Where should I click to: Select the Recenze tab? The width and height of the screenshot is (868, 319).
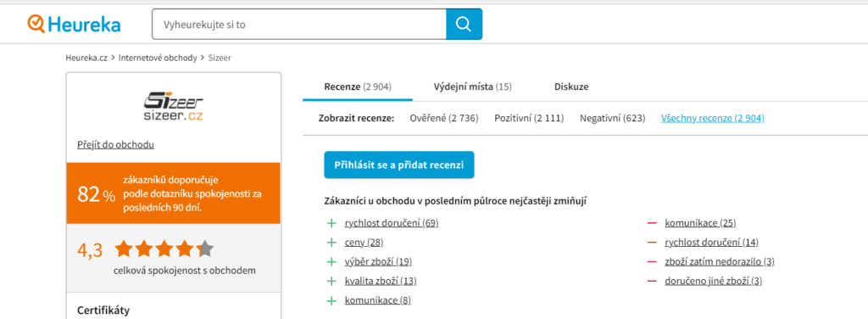(x=358, y=87)
